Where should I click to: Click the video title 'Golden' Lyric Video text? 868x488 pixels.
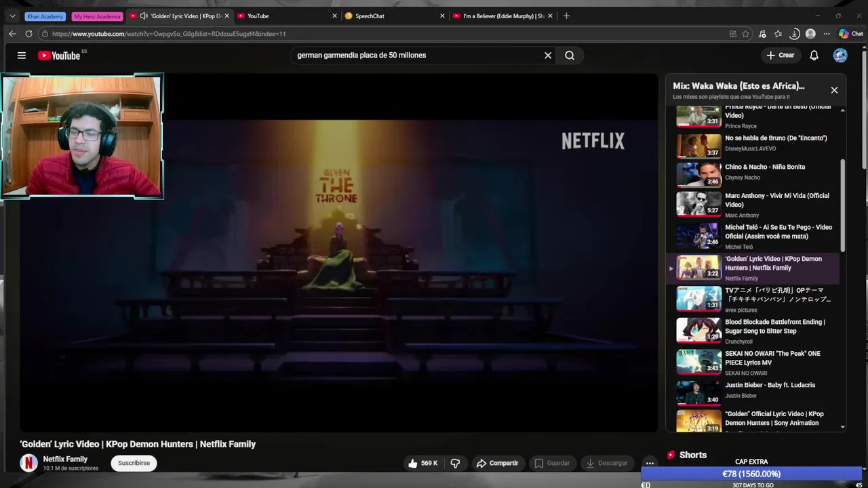point(138,444)
